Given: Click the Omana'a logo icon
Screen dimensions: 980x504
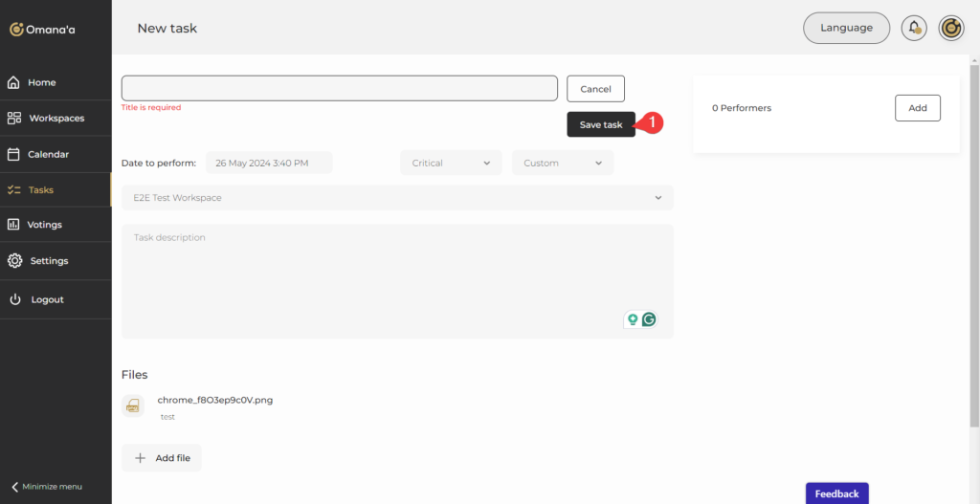Looking at the screenshot, I should 16,30.
